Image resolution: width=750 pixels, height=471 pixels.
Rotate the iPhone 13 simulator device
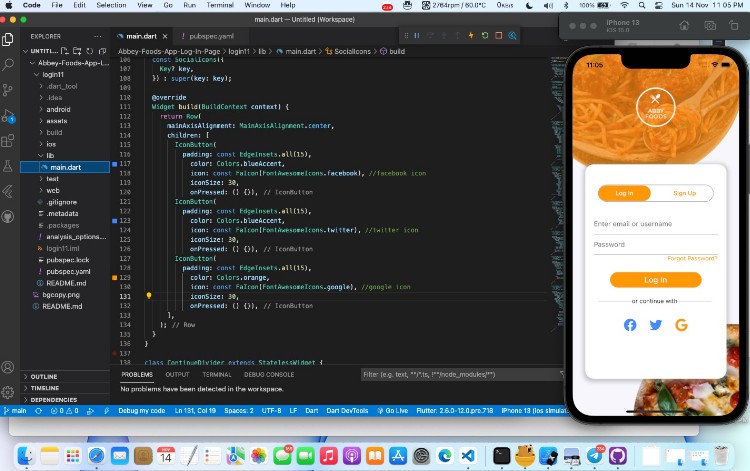click(734, 25)
